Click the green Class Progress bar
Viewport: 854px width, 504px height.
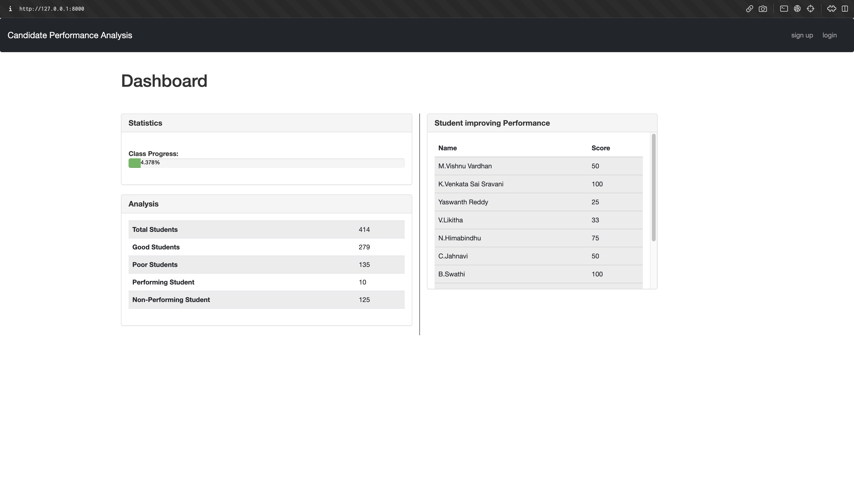(135, 163)
